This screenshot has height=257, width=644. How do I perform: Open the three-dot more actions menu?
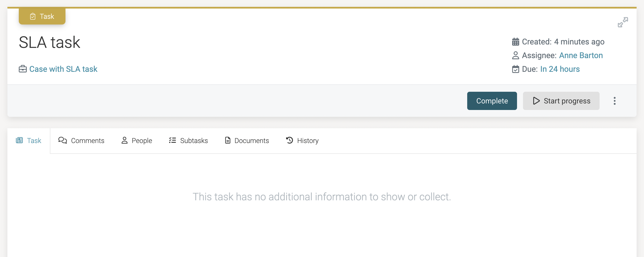pos(614,101)
